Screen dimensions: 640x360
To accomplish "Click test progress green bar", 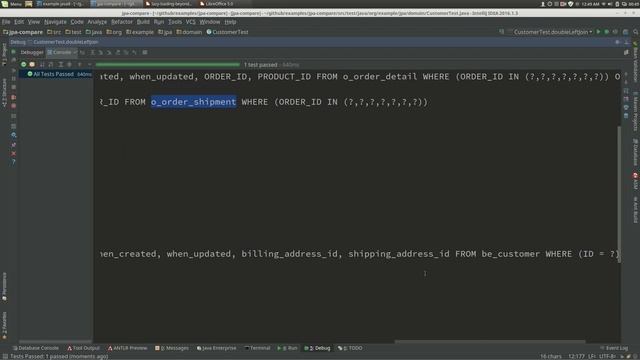I will click(168, 64).
